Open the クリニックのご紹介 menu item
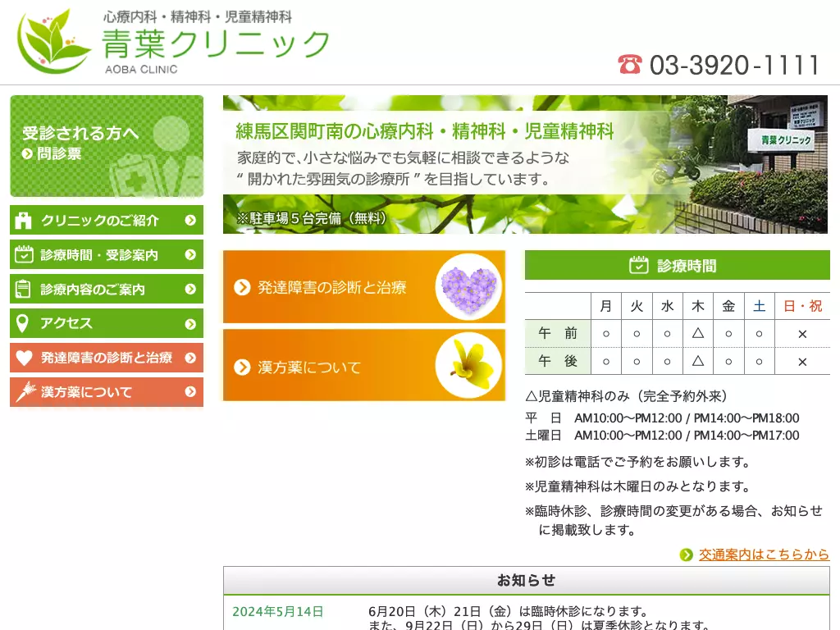 107,220
